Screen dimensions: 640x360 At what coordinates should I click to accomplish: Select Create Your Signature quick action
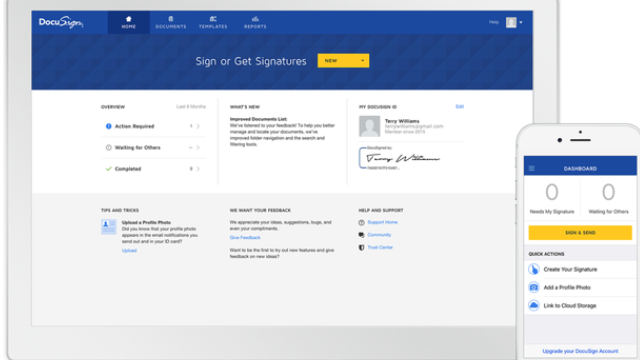[580, 269]
